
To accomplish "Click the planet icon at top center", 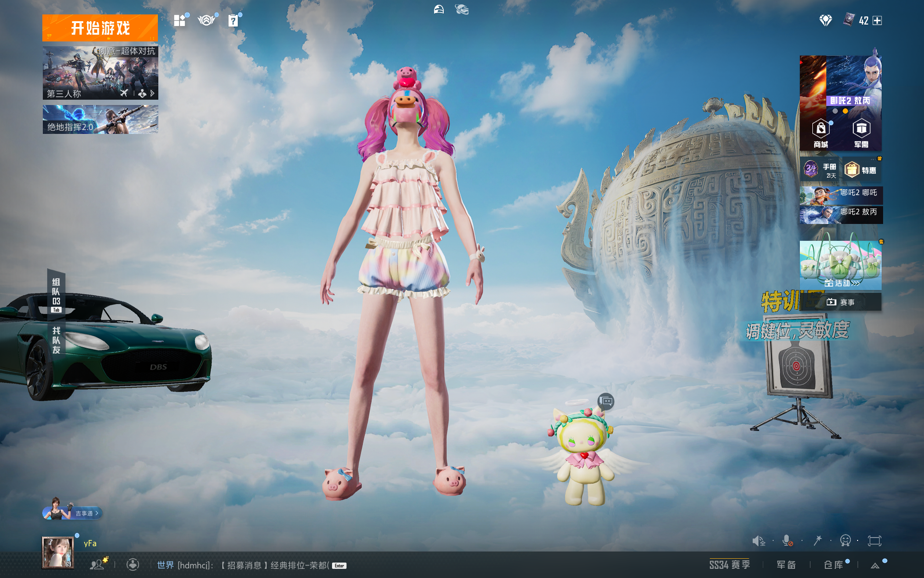I will [462, 10].
